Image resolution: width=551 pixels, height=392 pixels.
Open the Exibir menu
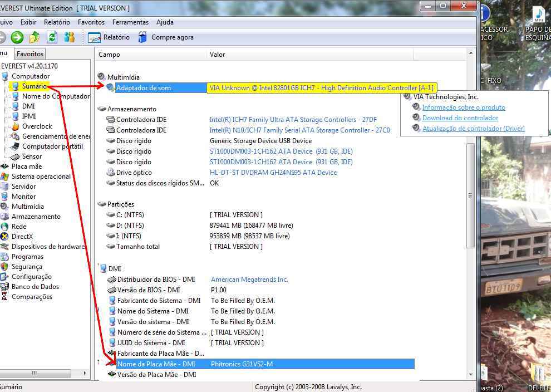[x=28, y=22]
